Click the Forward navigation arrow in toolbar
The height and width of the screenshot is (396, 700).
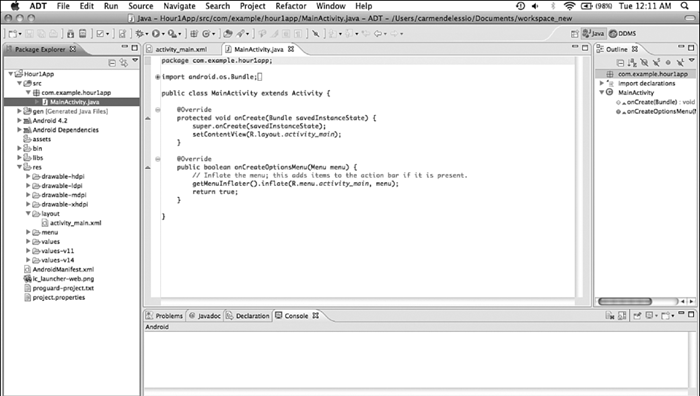pyautogui.click(x=394, y=33)
